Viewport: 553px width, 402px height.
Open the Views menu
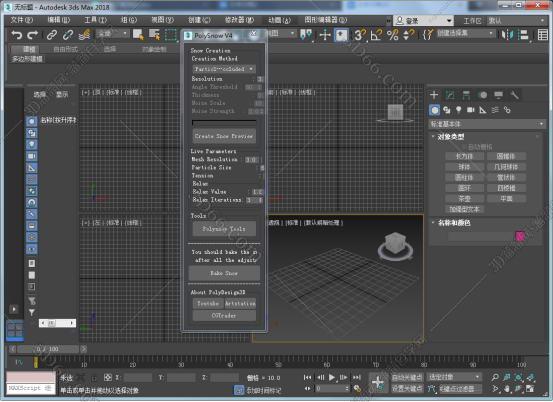(x=163, y=20)
